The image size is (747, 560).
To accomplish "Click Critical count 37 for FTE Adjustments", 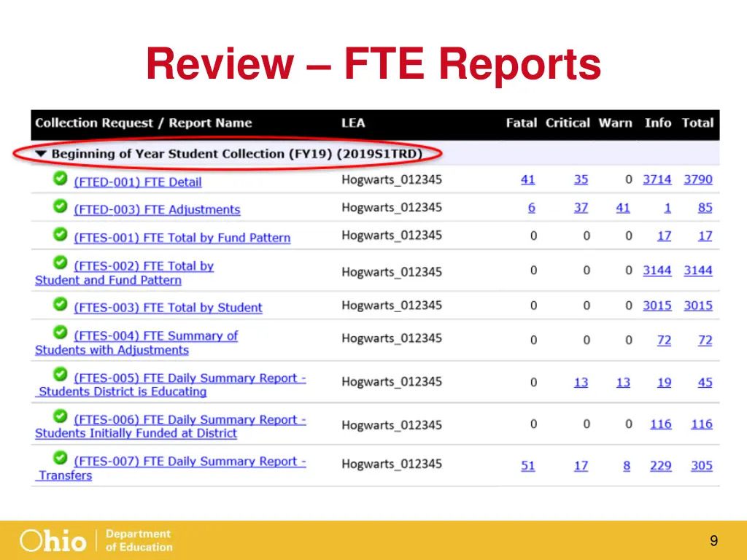I will point(581,208).
